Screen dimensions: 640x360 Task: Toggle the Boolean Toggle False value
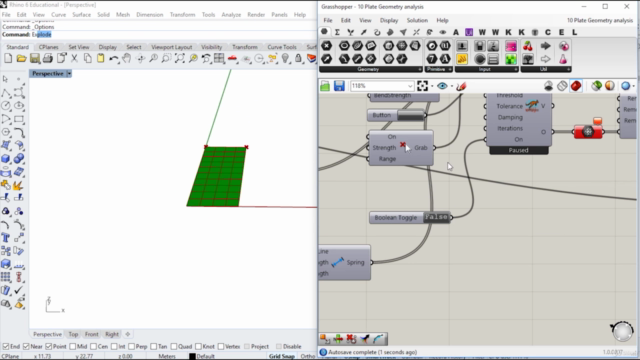436,217
